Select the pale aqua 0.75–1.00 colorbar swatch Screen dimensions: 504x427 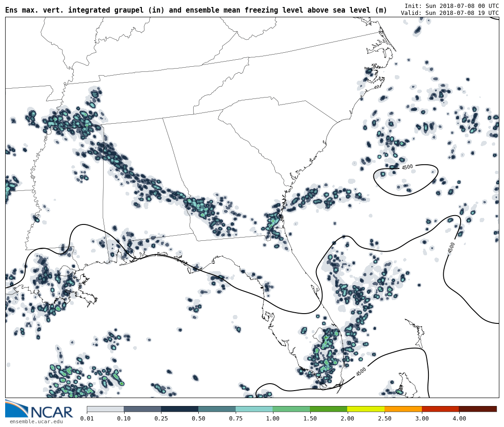click(254, 409)
